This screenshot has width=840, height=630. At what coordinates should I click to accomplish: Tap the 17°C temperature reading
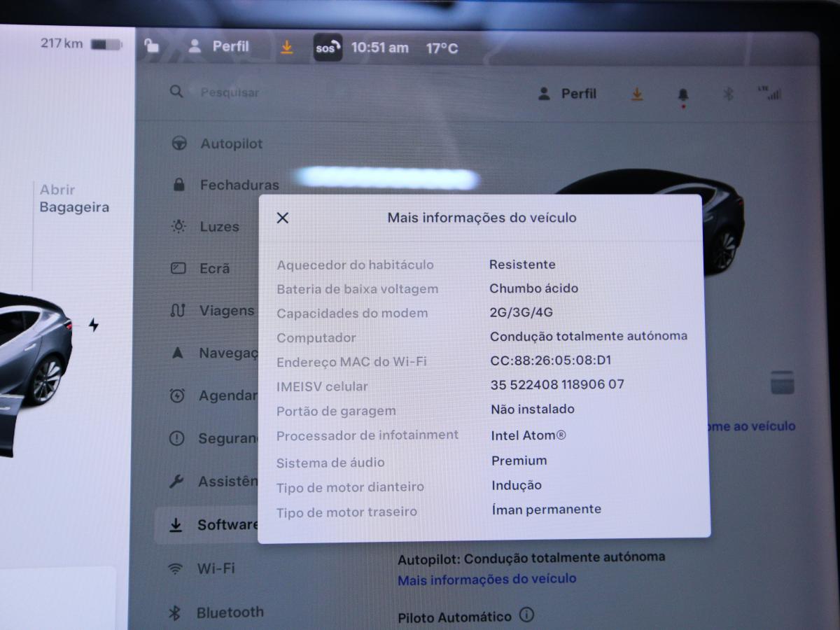coord(442,48)
